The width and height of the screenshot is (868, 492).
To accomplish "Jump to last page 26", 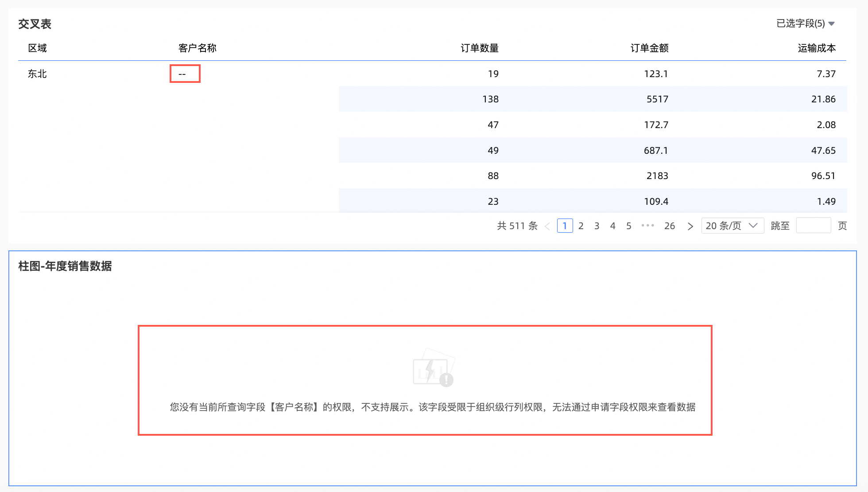I will (669, 226).
